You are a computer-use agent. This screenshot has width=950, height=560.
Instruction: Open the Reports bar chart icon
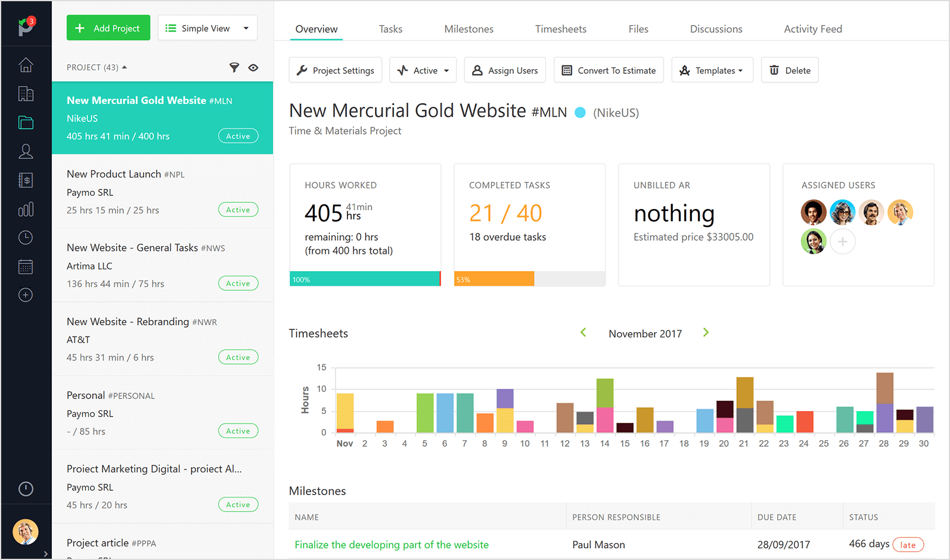click(26, 209)
